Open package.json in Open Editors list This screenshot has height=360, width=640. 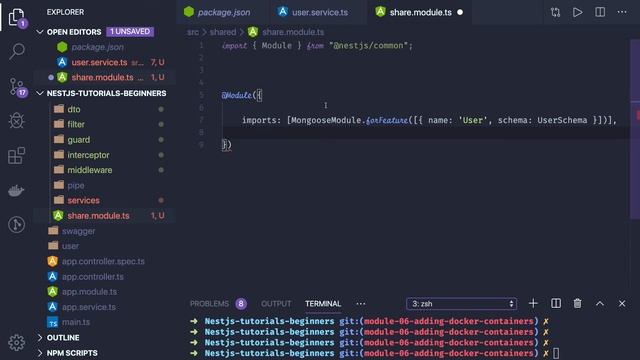click(105, 47)
